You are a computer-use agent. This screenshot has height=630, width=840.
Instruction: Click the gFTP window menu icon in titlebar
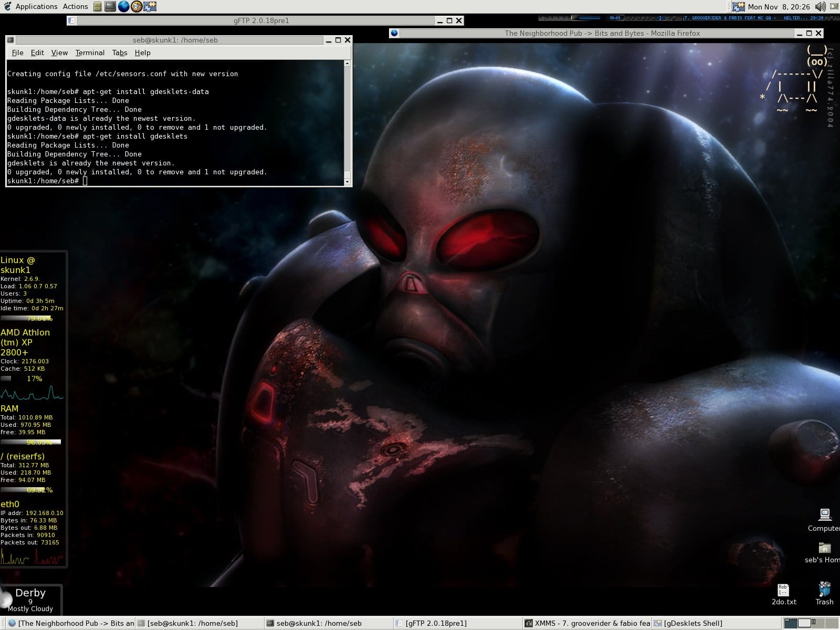pyautogui.click(x=72, y=20)
